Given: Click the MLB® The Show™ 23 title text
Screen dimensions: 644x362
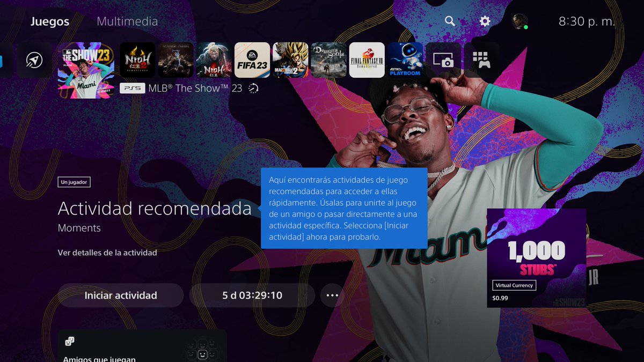Looking at the screenshot, I should (x=196, y=88).
